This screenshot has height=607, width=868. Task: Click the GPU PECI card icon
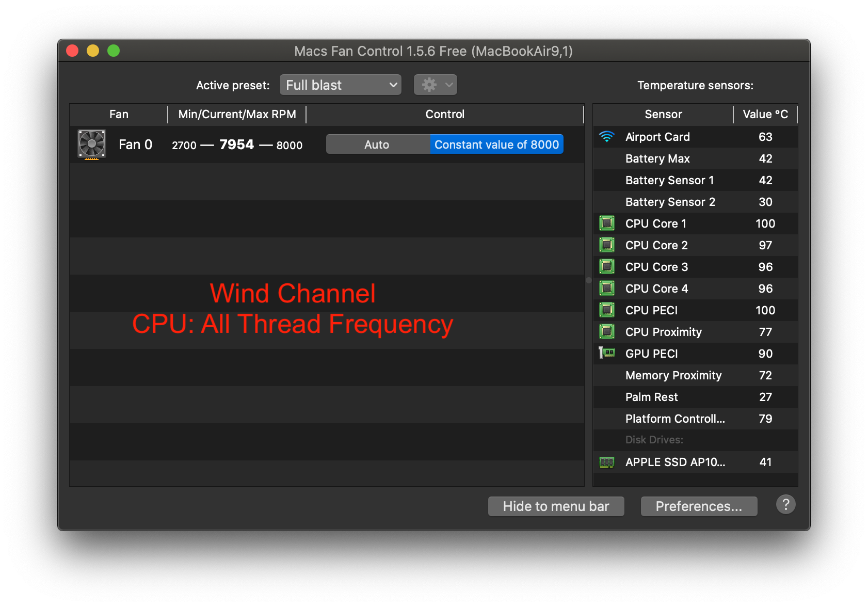(x=607, y=353)
